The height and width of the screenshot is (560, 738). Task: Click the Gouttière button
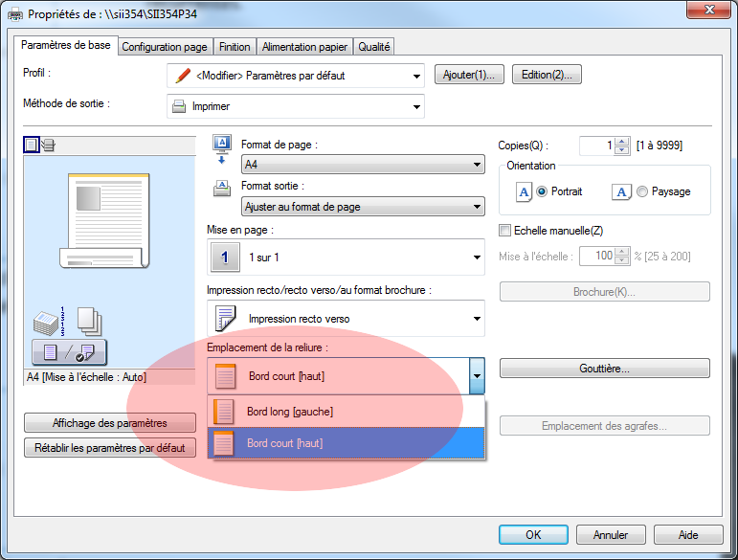[604, 369]
